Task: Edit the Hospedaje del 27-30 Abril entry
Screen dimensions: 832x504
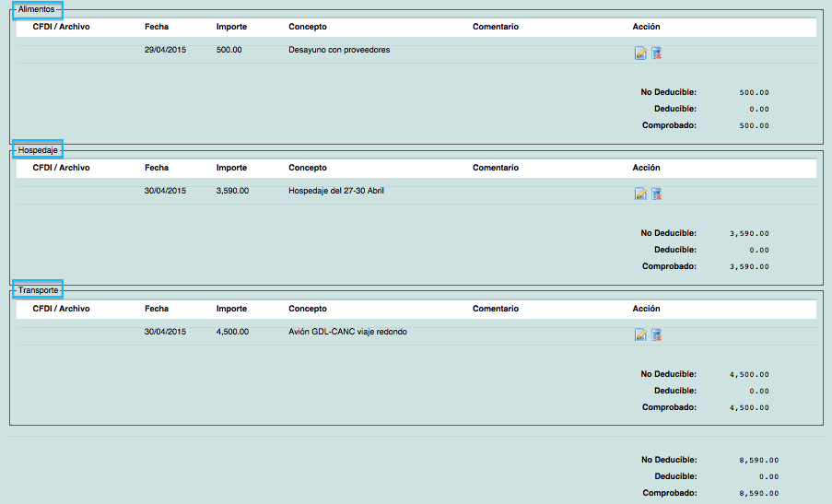Action: coord(640,194)
